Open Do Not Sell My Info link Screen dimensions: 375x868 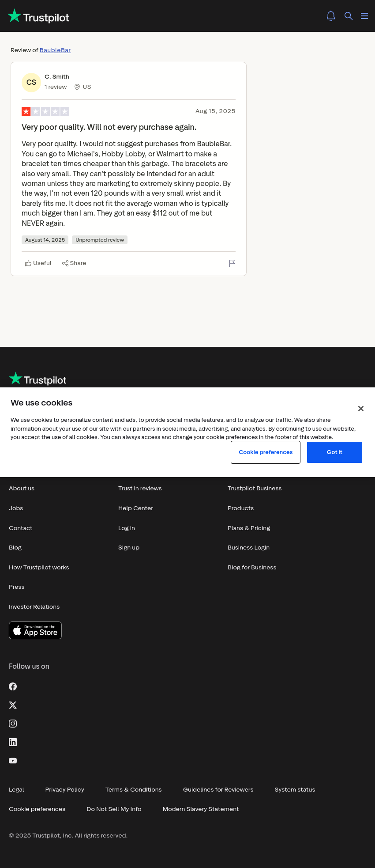[114, 809]
